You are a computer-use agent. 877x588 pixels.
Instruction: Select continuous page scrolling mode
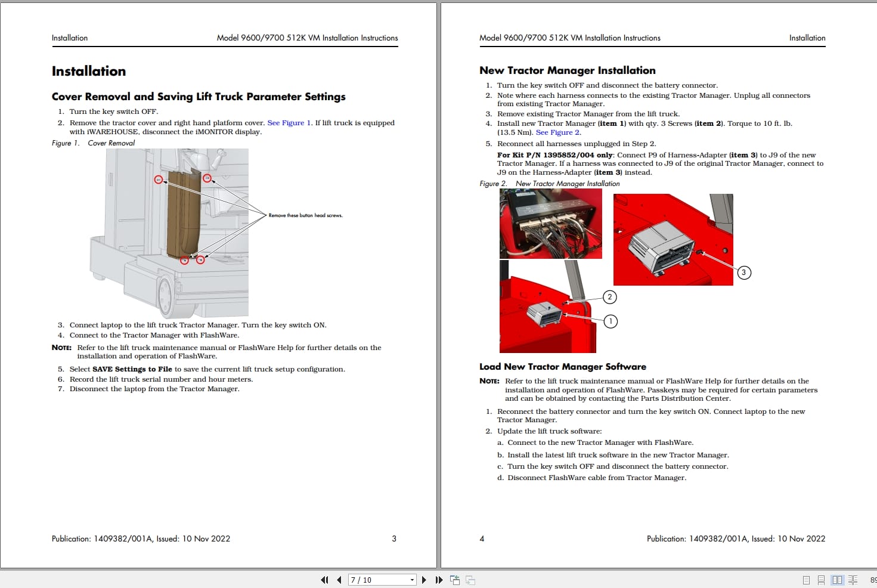822,580
